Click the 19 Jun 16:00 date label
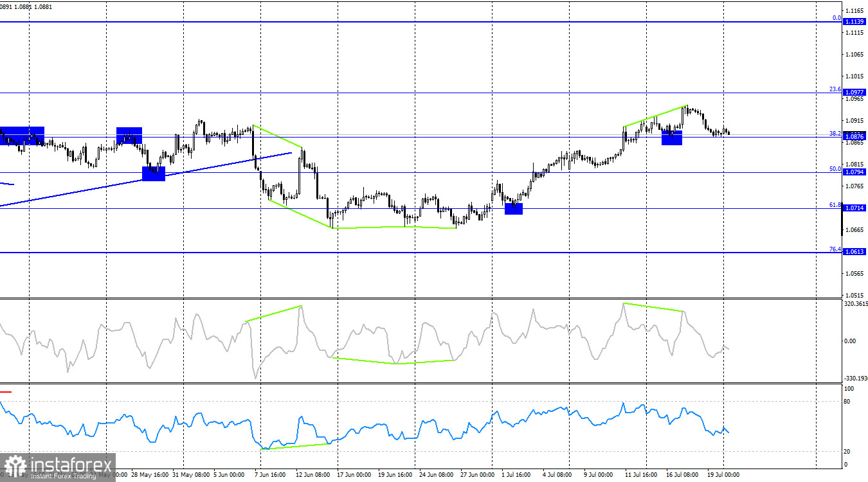 pyautogui.click(x=395, y=475)
